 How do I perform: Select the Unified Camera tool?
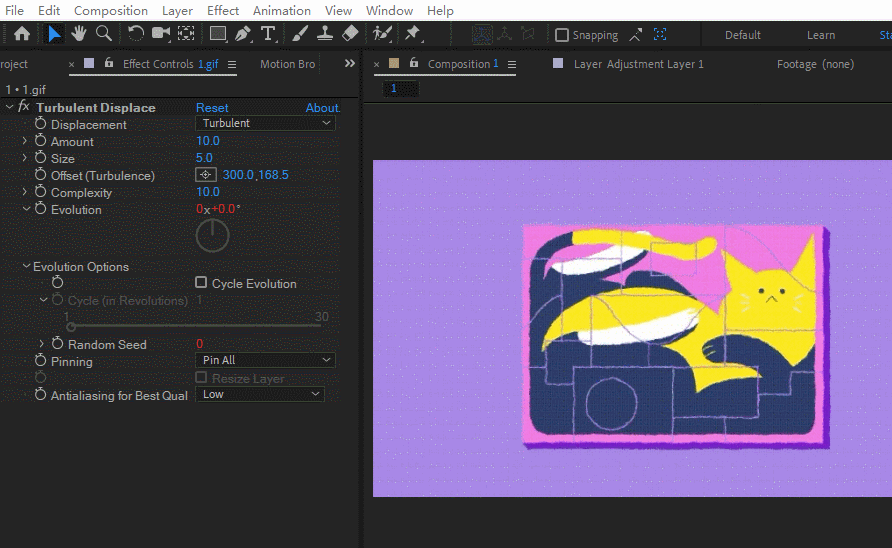click(x=161, y=34)
